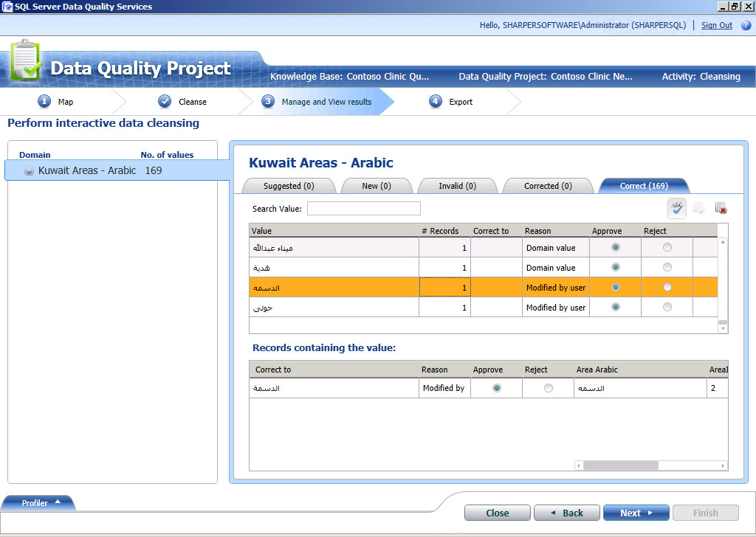756x537 pixels.
Task: Click the values grid scroll down arrow
Action: pyautogui.click(x=723, y=329)
